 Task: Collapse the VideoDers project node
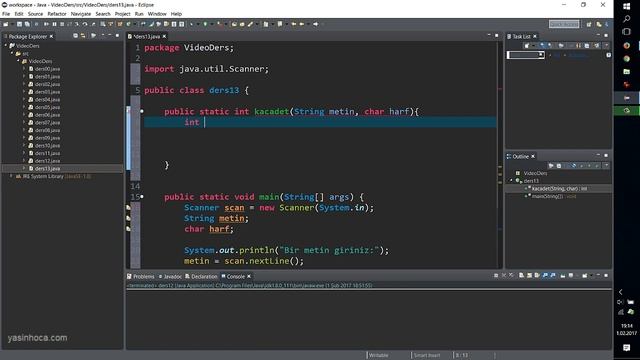(6, 46)
